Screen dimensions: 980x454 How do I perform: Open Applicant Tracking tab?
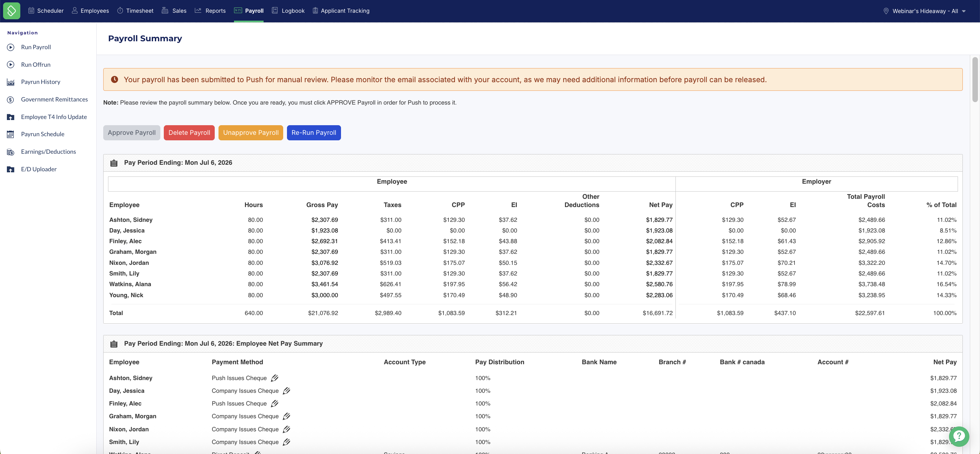[341, 11]
